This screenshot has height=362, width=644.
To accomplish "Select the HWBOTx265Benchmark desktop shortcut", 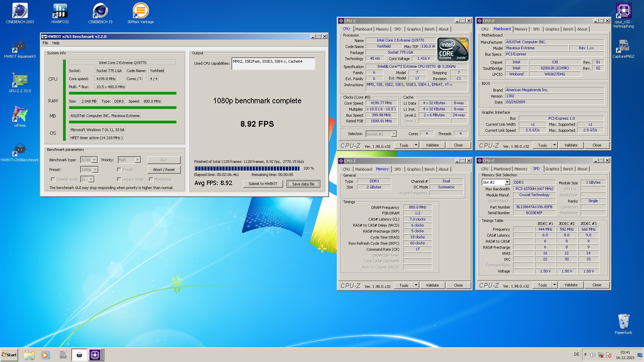I will (20, 152).
